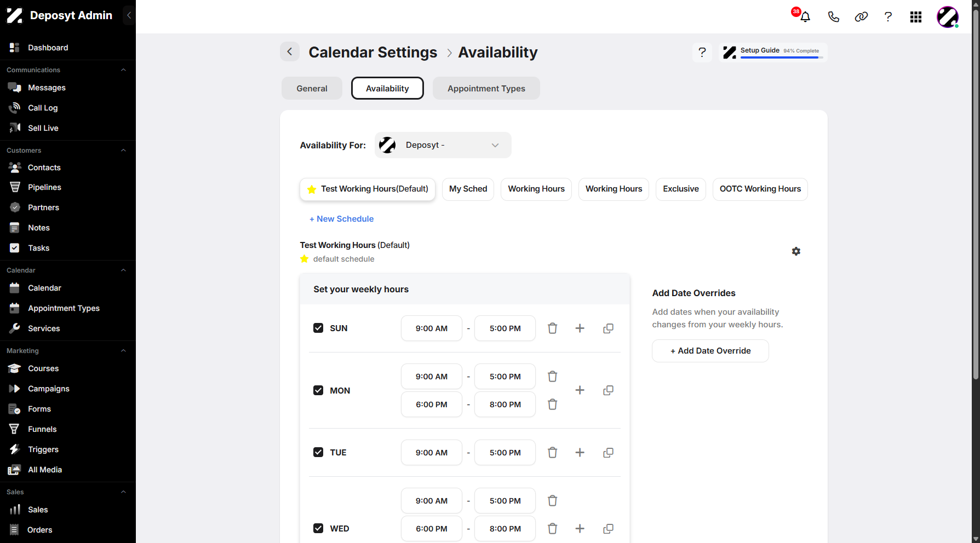980x543 pixels.
Task: Collapse the Marketing sidebar section
Action: 123,351
